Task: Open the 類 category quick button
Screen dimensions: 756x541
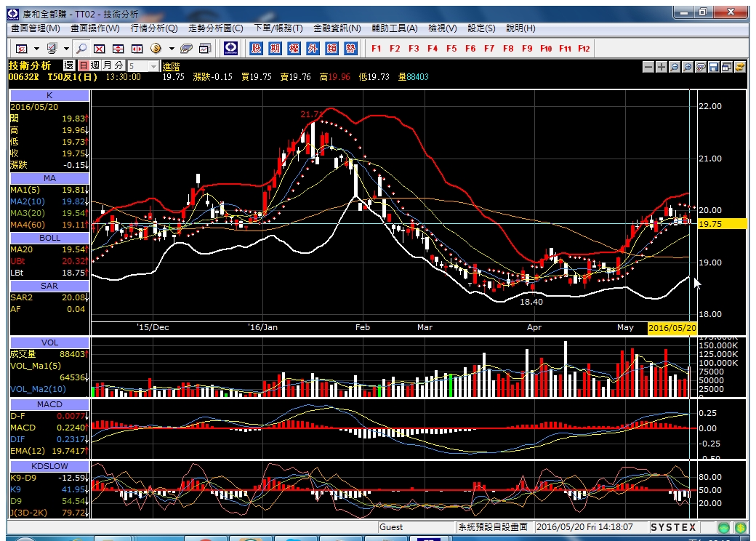Action: tap(331, 48)
